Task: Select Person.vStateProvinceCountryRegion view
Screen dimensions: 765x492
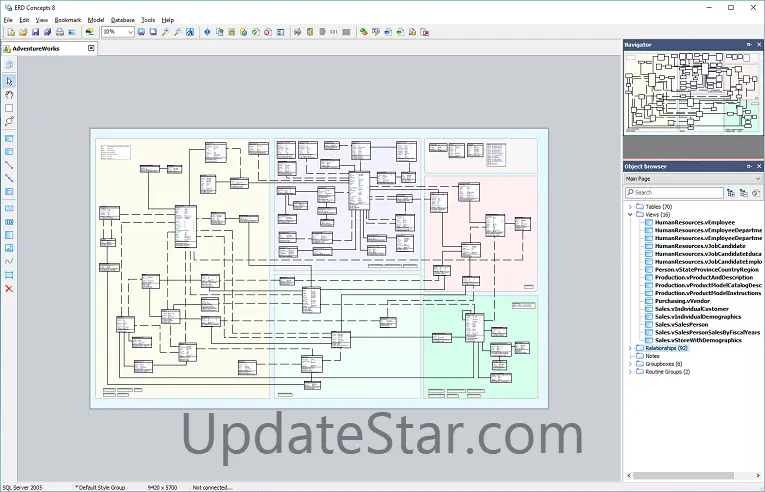Action: click(706, 269)
